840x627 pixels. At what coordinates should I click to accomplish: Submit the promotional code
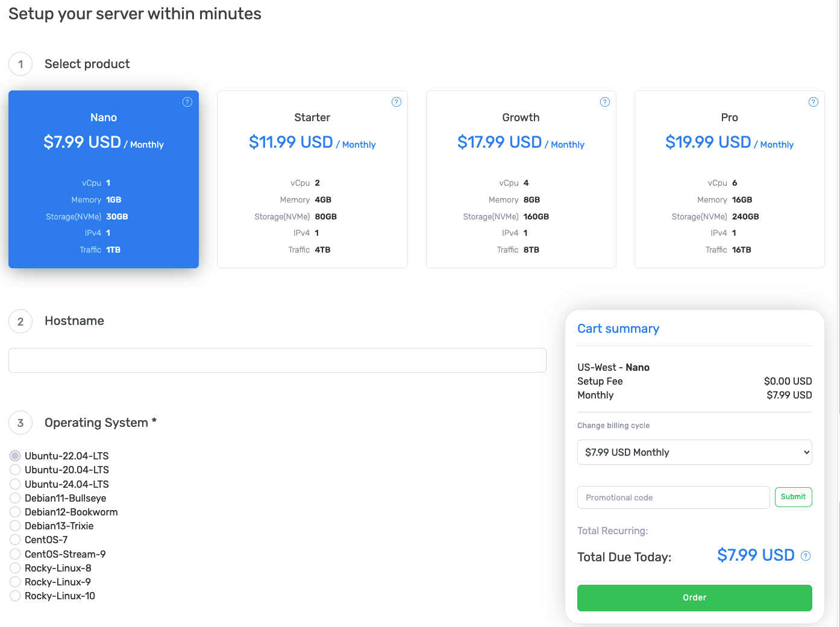pyautogui.click(x=793, y=497)
